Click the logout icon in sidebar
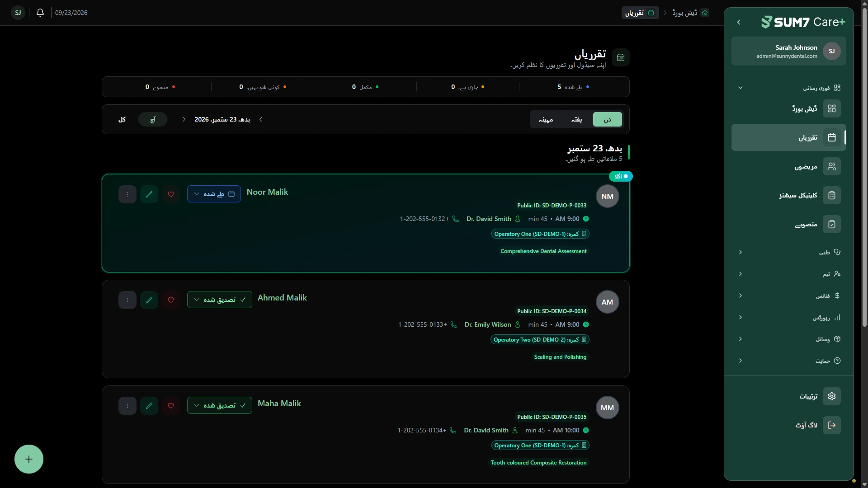This screenshot has height=488, width=868. (x=831, y=425)
